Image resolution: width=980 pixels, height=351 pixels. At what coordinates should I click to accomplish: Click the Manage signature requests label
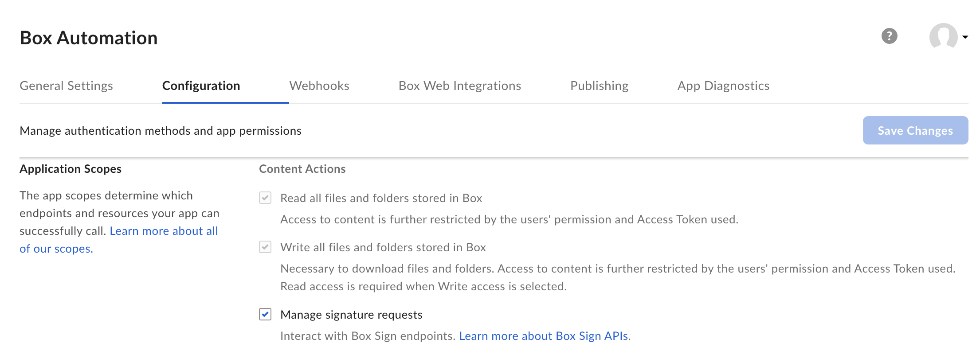click(351, 315)
